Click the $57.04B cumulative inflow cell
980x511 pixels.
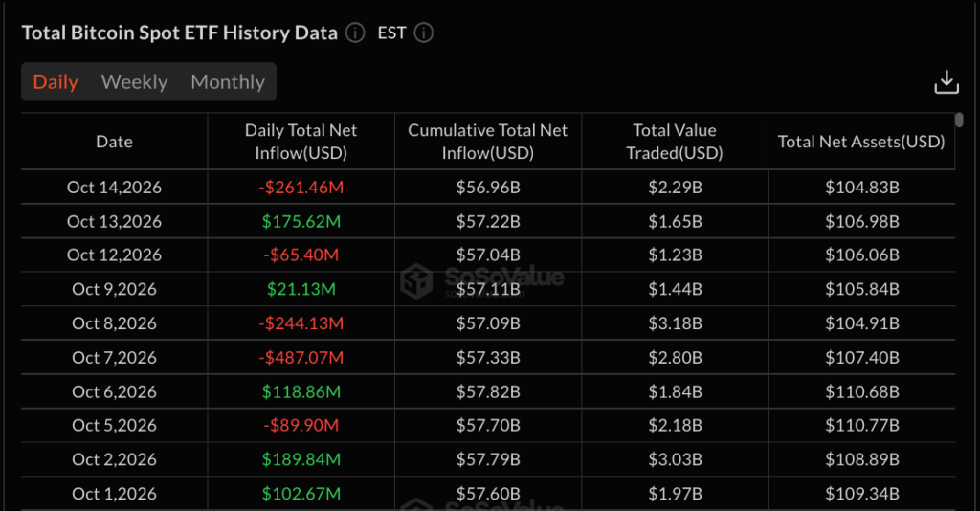click(488, 255)
